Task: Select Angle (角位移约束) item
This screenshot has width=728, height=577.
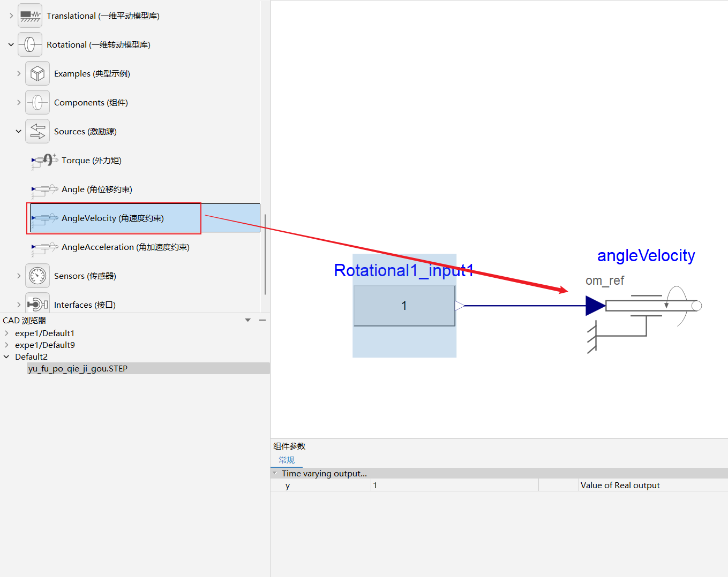Action: (97, 189)
